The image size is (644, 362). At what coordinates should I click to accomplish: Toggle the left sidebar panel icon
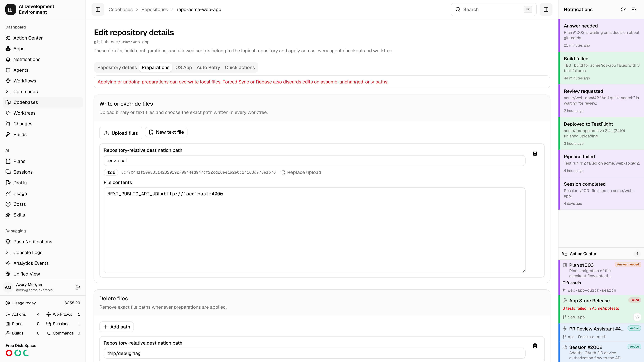(98, 9)
